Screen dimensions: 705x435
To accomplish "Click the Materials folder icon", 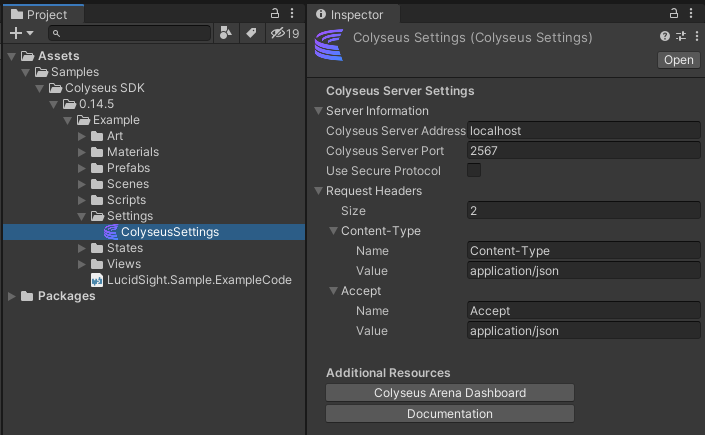I will point(97,152).
